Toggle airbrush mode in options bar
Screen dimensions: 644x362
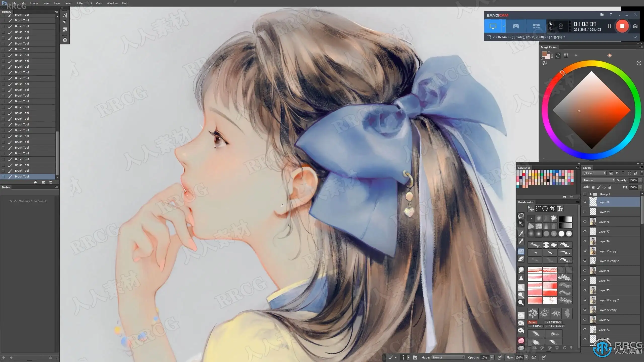(534, 357)
